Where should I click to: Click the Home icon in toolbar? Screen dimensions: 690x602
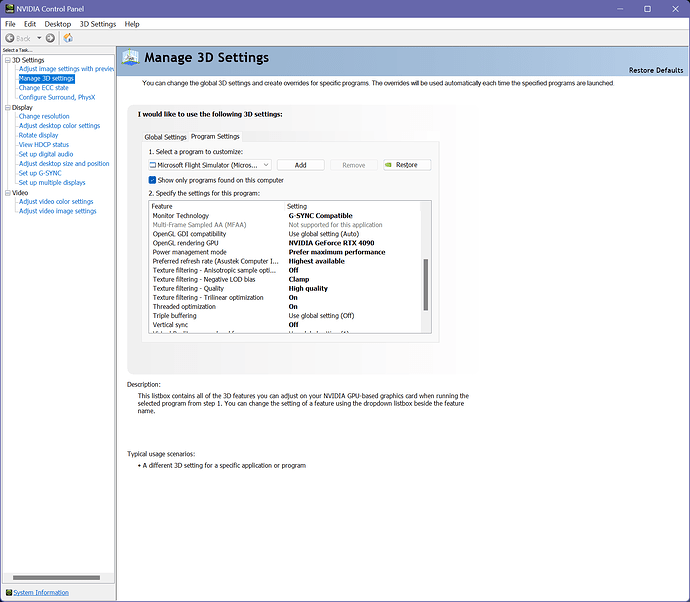68,38
